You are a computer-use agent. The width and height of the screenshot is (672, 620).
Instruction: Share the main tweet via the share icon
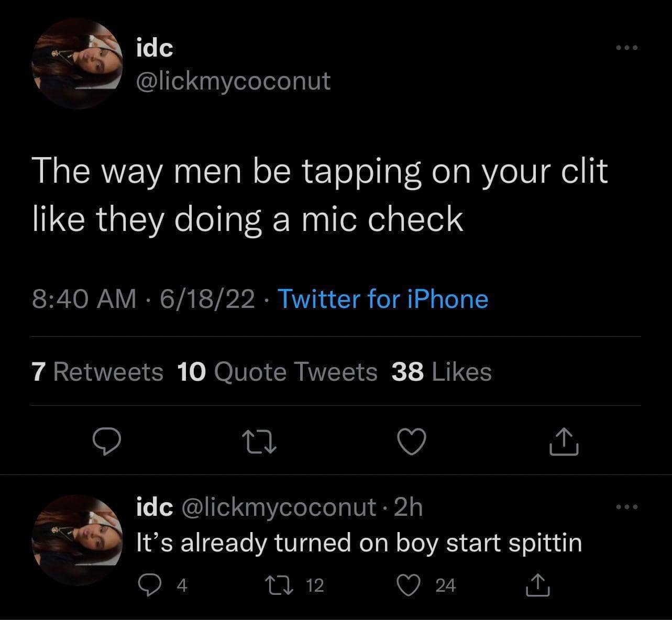click(564, 442)
